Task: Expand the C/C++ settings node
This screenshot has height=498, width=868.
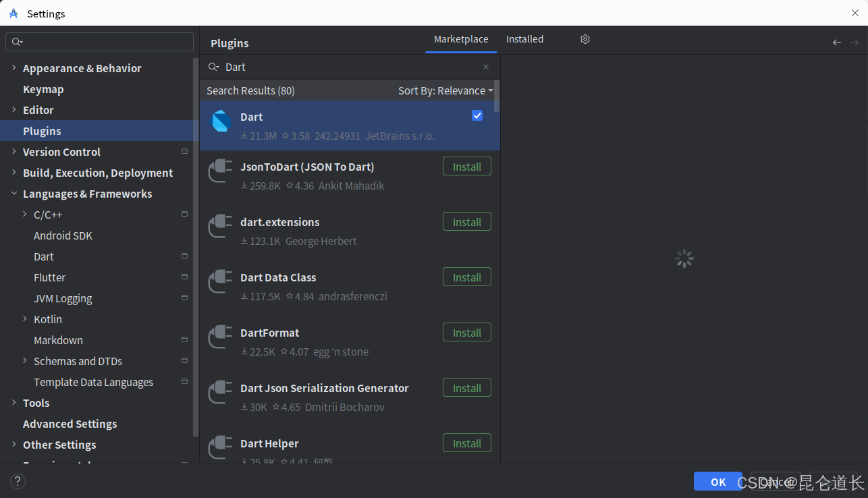Action: (25, 215)
